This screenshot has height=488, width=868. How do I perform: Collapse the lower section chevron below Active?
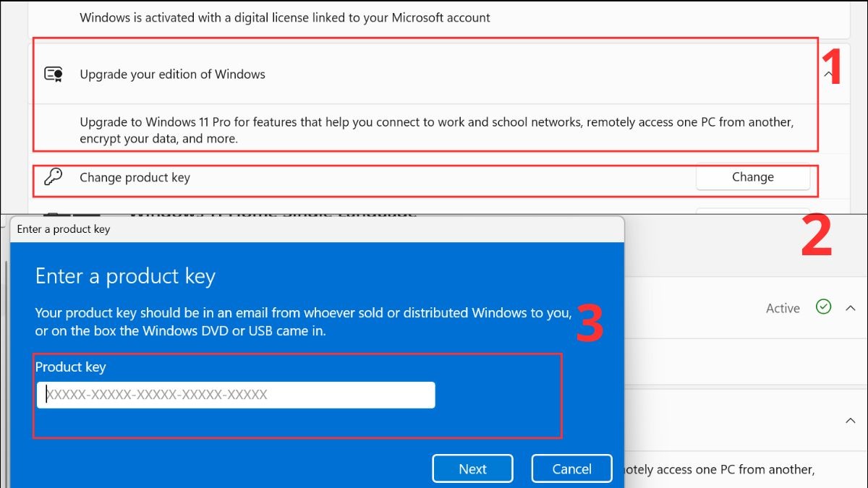click(x=850, y=420)
